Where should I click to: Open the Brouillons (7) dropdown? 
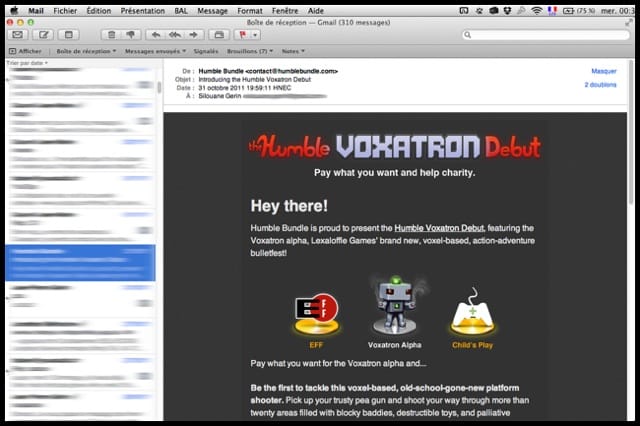tap(250, 51)
